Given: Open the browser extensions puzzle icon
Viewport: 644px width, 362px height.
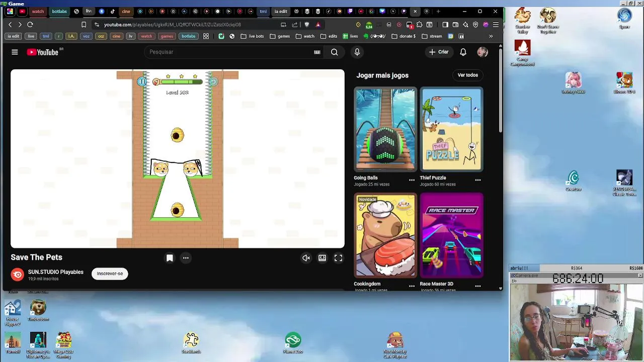Looking at the screenshot, I should click(x=419, y=24).
